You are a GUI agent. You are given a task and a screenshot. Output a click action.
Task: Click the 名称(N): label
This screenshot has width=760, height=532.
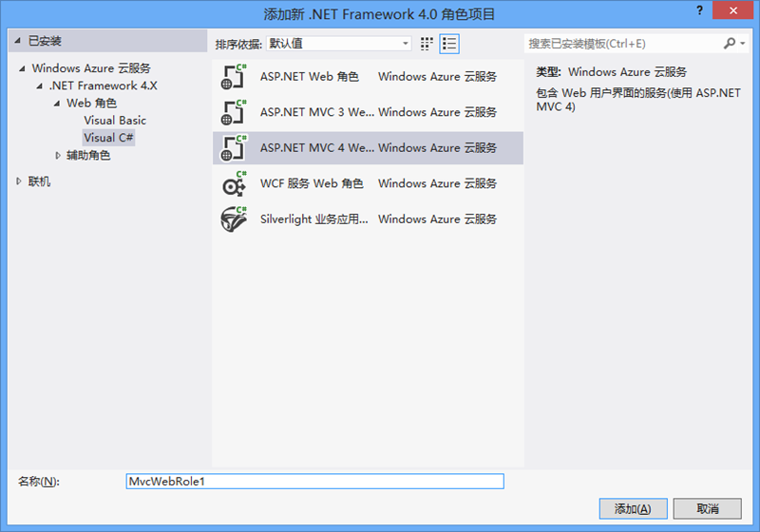coord(39,481)
